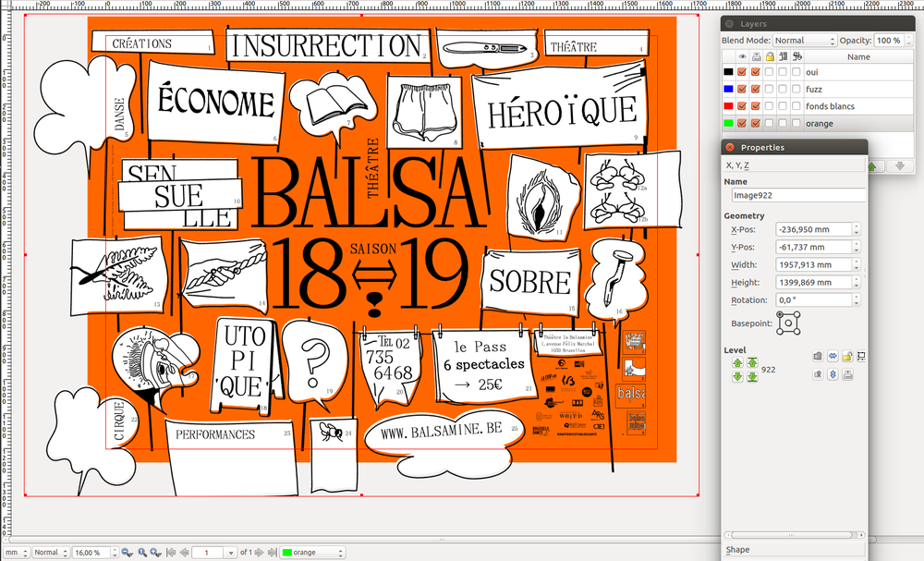The height and width of the screenshot is (561, 924).
Task: Send the object to bottom level
Action: [752, 376]
